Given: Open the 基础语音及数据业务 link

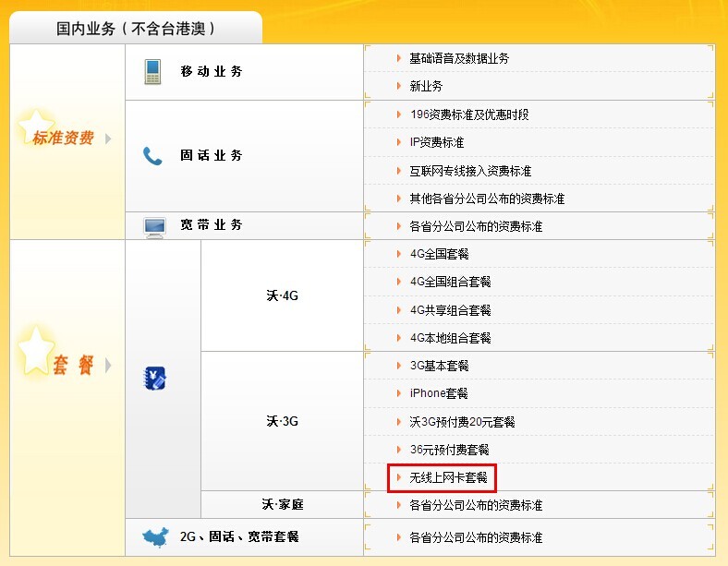Looking at the screenshot, I should tap(459, 58).
